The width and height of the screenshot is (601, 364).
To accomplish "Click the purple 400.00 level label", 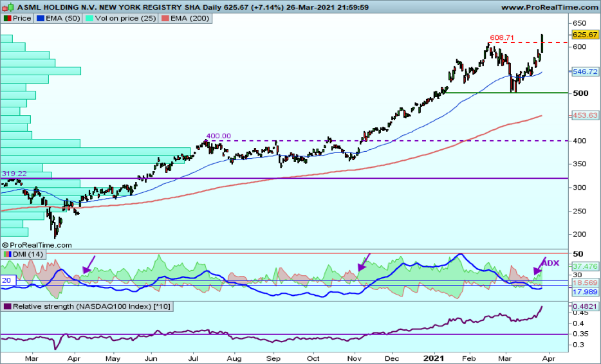I will 219,136.
